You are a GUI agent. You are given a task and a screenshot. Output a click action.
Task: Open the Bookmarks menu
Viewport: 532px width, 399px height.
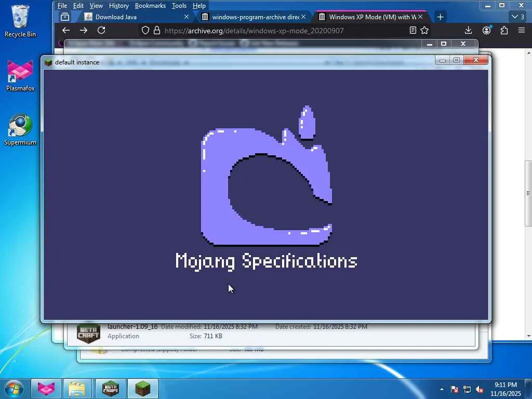click(x=150, y=6)
